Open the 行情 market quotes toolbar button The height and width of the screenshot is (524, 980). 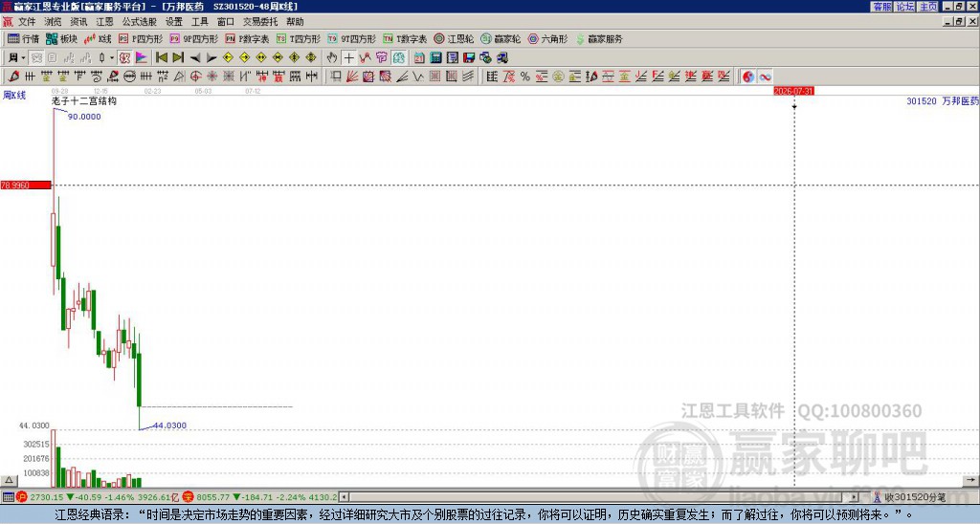pos(23,38)
